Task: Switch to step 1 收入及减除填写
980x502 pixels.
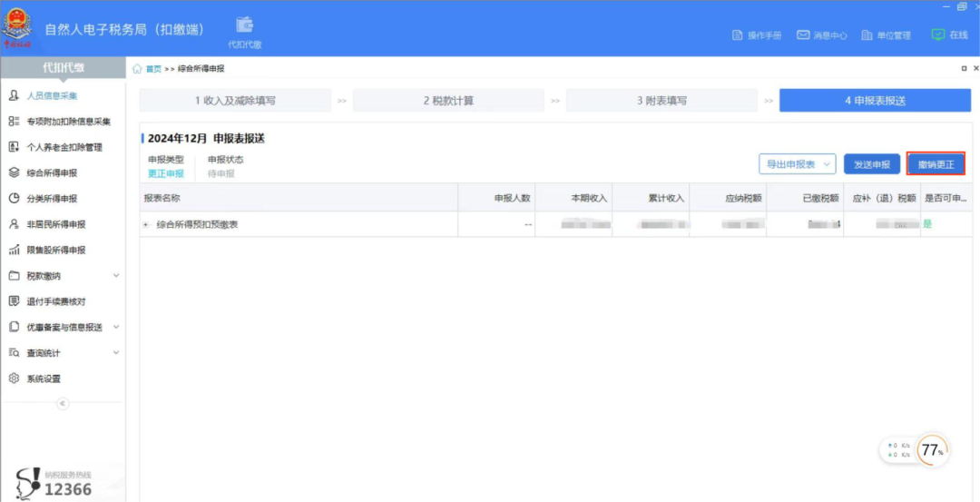Action: [x=235, y=100]
